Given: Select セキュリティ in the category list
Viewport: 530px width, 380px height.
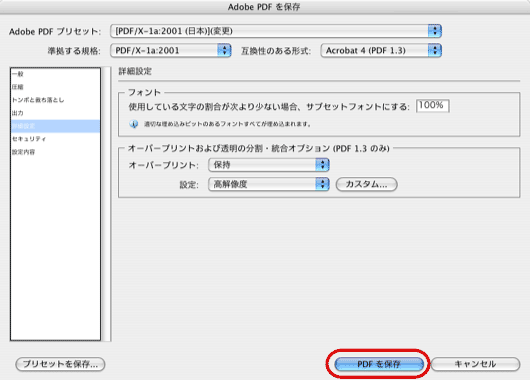Looking at the screenshot, I should pos(55,139).
